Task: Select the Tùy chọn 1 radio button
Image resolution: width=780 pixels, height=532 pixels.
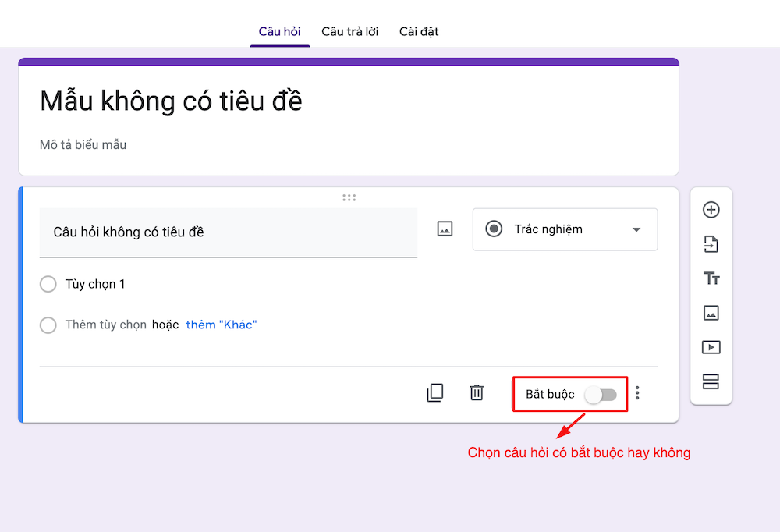Action: coord(48,284)
